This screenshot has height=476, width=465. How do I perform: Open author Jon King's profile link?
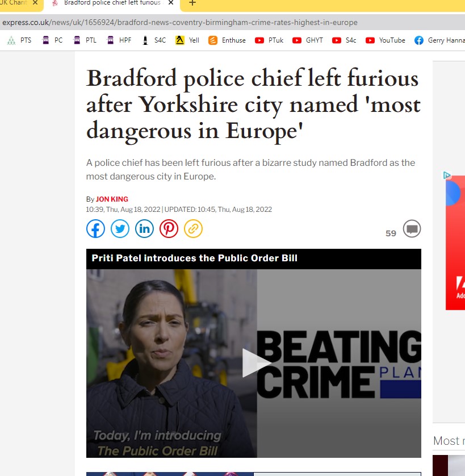pos(112,199)
